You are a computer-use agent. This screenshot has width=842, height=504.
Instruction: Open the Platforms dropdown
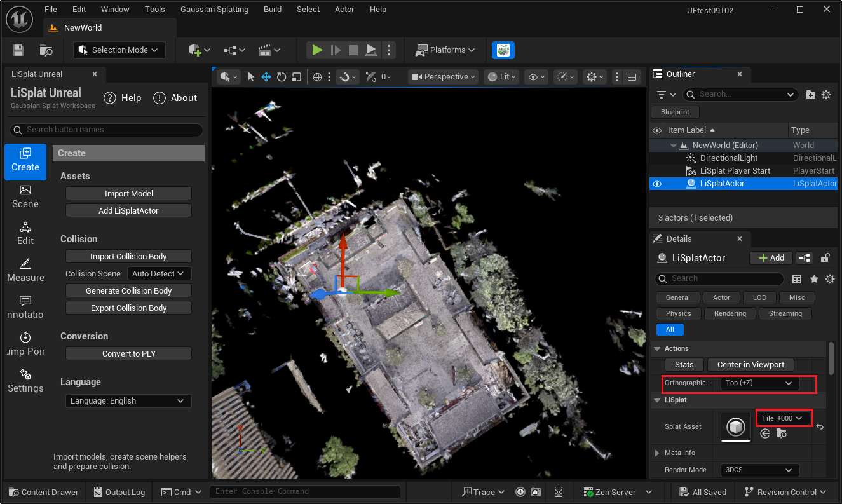click(445, 50)
